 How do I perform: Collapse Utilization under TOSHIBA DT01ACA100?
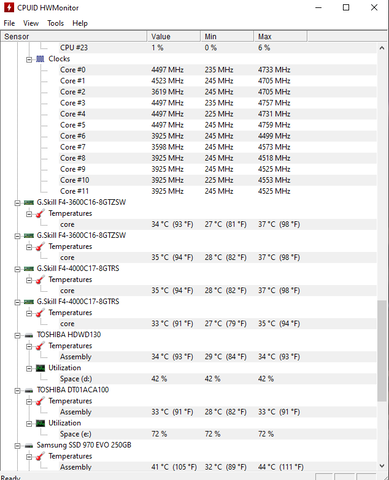(x=29, y=424)
